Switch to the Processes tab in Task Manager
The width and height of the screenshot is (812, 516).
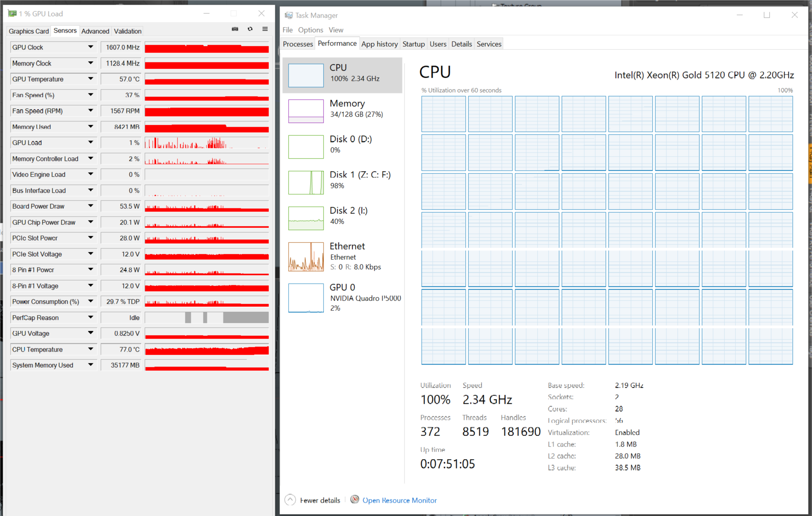298,44
